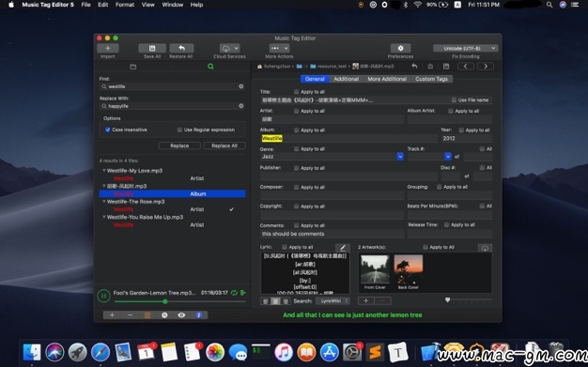Toggle the green repeat icon in player
The width and height of the screenshot is (588, 367).
click(x=235, y=293)
